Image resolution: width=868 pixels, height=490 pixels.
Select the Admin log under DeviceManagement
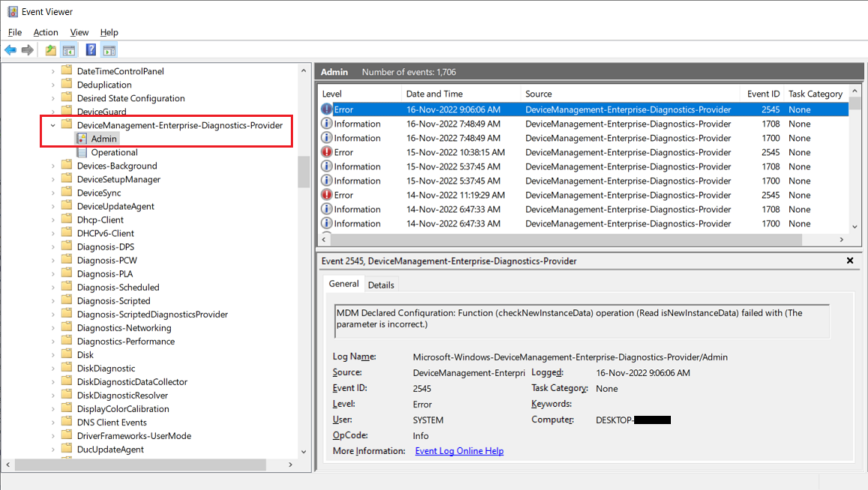tap(104, 139)
